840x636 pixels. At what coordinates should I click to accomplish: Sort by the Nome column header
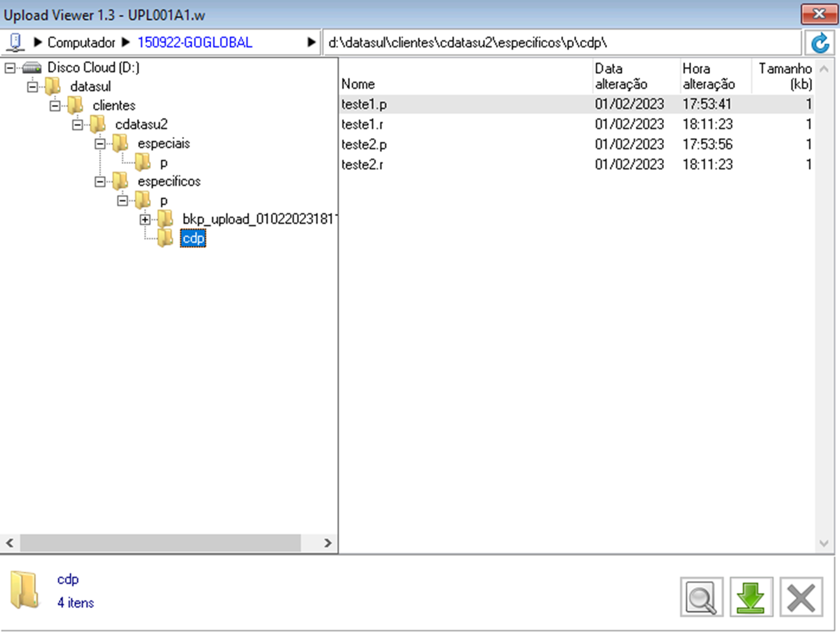(358, 84)
